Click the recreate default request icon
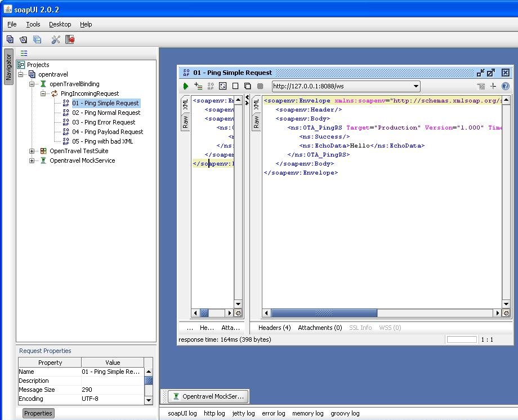Screen dimensions: 518x420 223,86
